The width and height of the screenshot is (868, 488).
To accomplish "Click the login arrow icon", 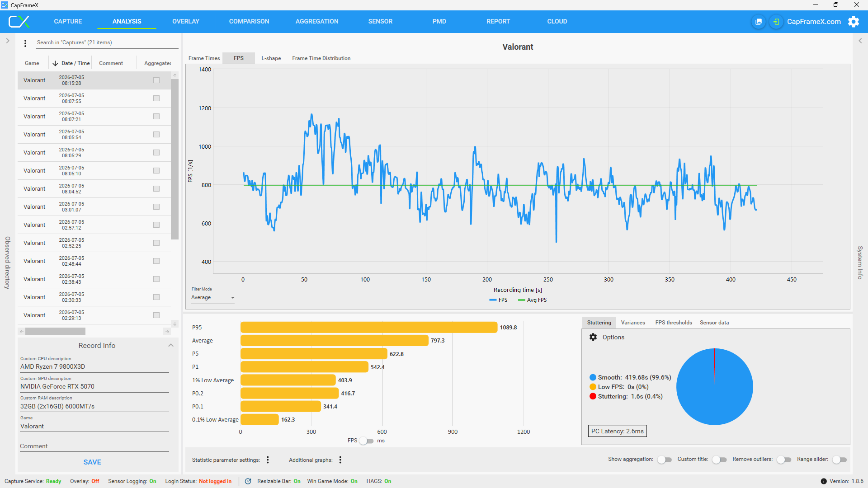I will (776, 22).
